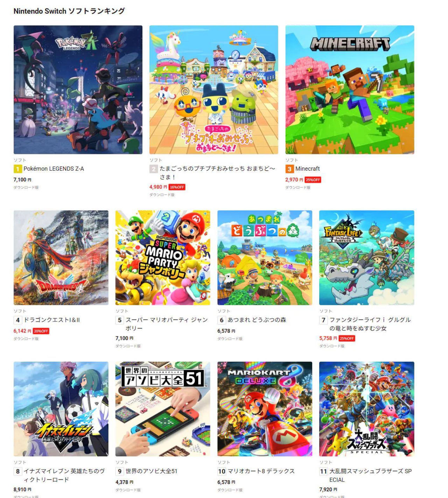
Task: Open the Inazuma Eleven cover image
Action: (x=61, y=409)
